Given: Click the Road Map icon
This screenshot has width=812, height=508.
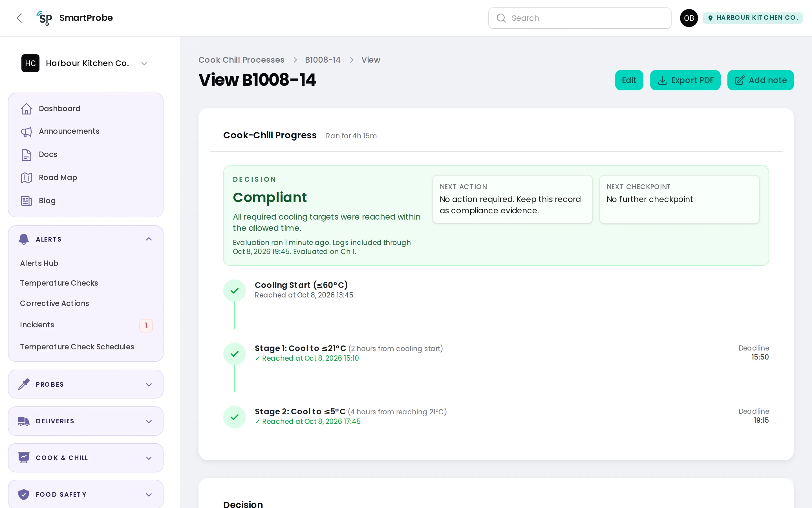Looking at the screenshot, I should click(x=27, y=178).
